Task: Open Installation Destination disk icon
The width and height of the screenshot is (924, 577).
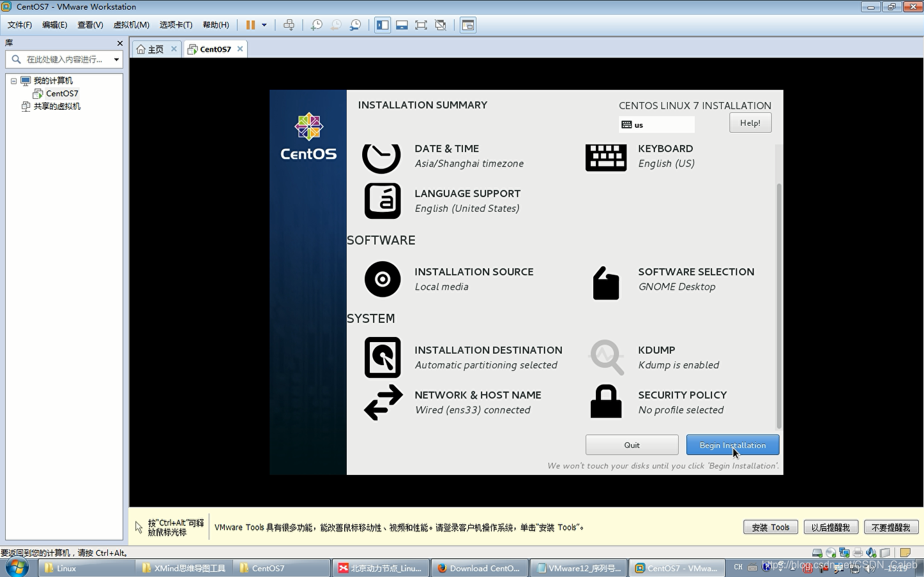Action: pos(382,357)
